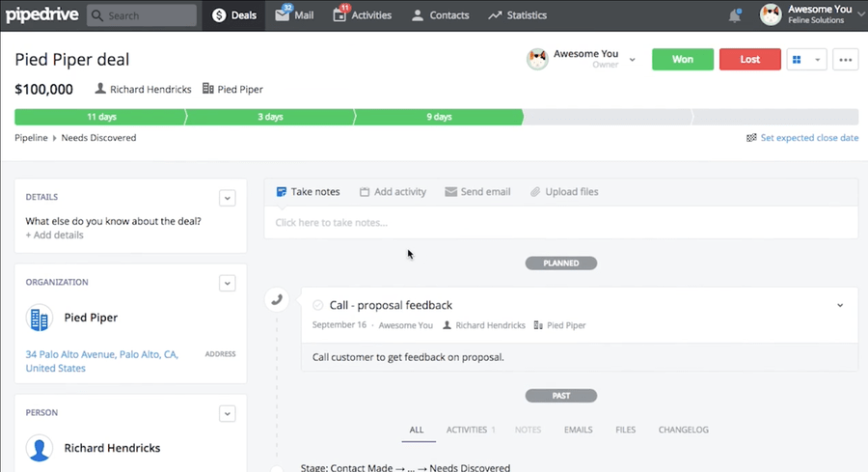Select the 9 days pipeline stage

tap(439, 117)
